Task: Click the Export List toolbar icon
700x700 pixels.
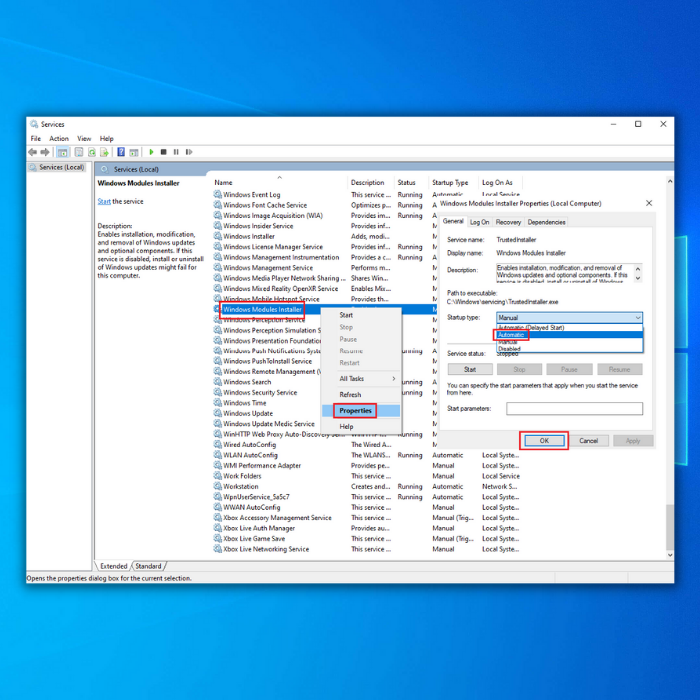Action: (104, 152)
